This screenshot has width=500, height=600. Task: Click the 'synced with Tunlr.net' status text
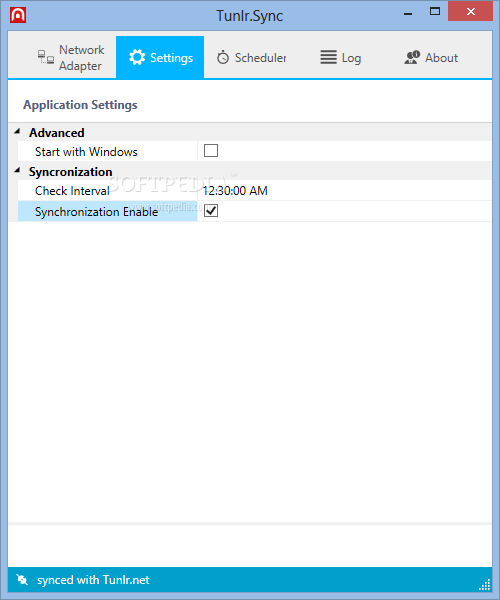coord(93,580)
